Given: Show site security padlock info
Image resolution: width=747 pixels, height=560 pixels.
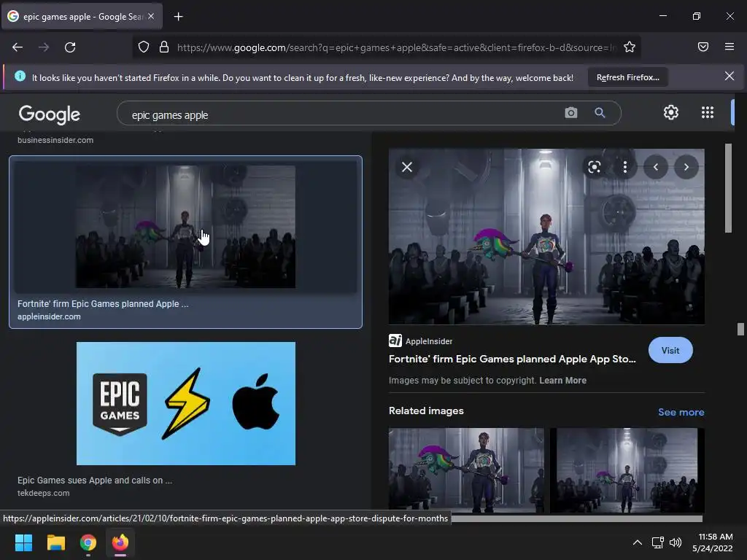Looking at the screenshot, I should coord(164,47).
